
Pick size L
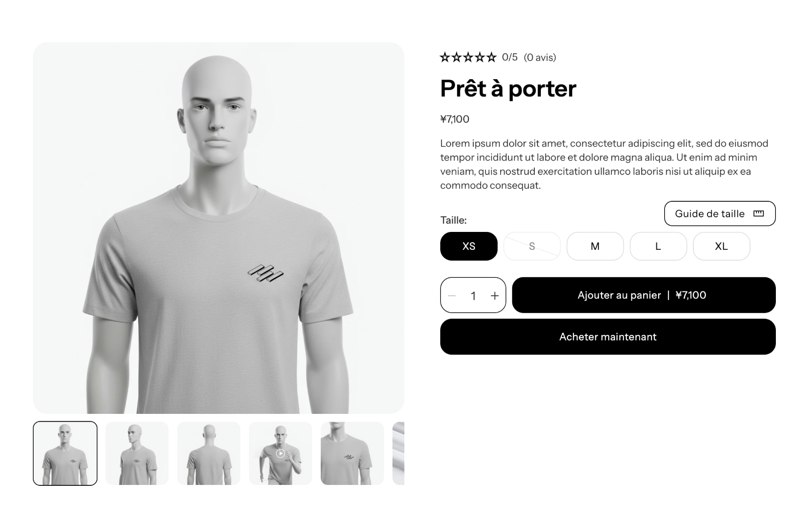tap(658, 246)
